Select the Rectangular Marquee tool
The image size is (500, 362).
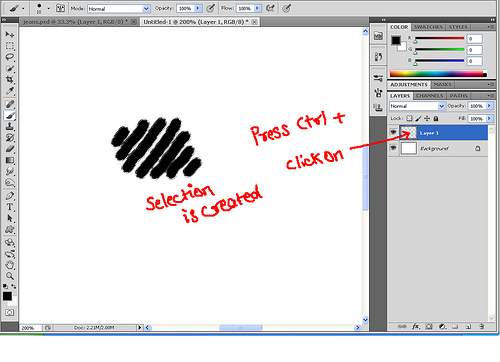[10, 46]
